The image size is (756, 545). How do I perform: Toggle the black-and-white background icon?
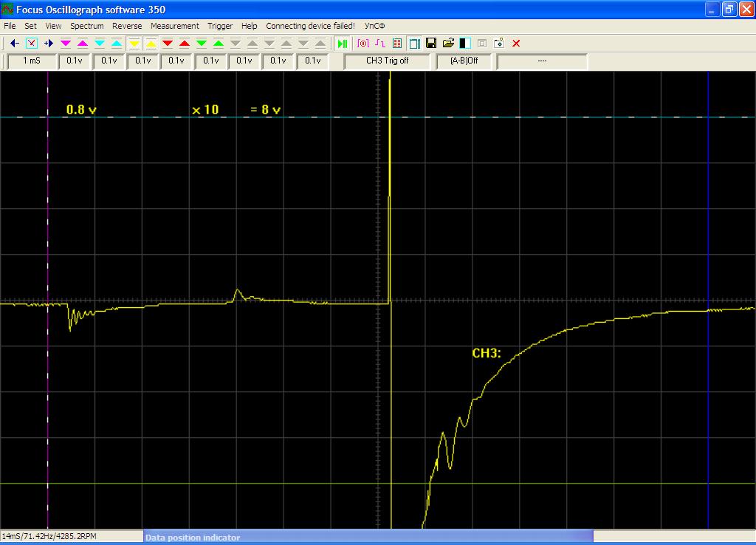(465, 44)
